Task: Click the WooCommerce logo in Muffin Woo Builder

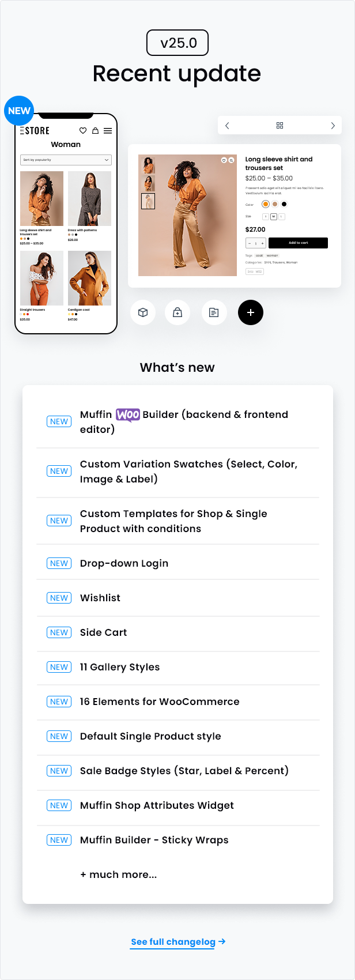Action: pyautogui.click(x=127, y=414)
